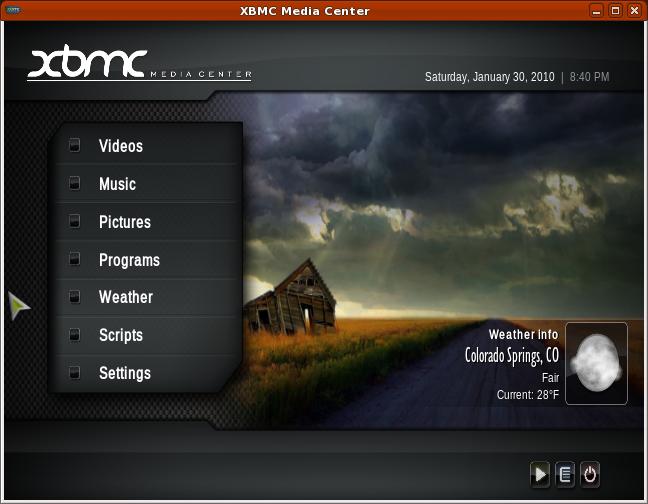Click the date Saturday, January 30, 2010

click(x=490, y=77)
